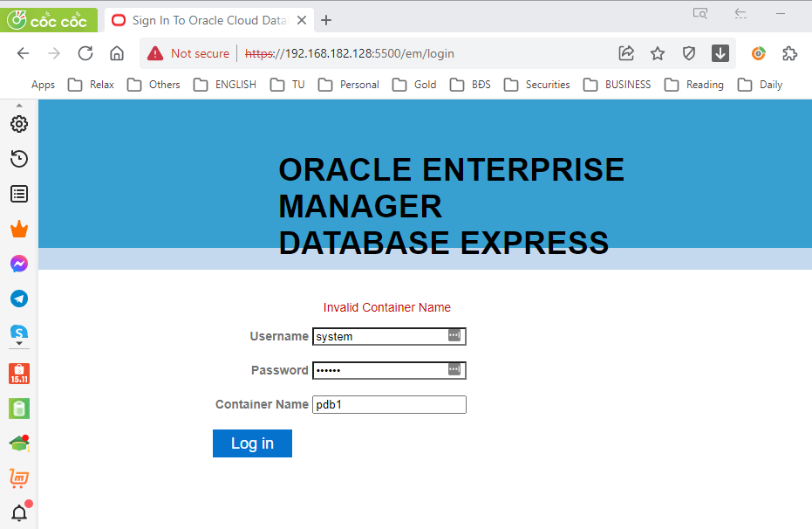The width and height of the screenshot is (812, 529).
Task: Open the TU bookmarks folder
Action: tap(288, 85)
